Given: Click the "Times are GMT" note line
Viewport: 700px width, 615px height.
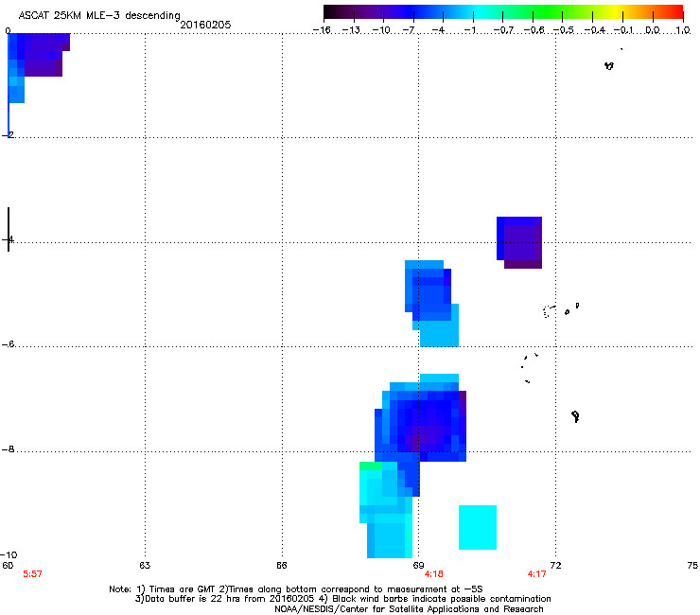Looking at the screenshot, I should [295, 589].
